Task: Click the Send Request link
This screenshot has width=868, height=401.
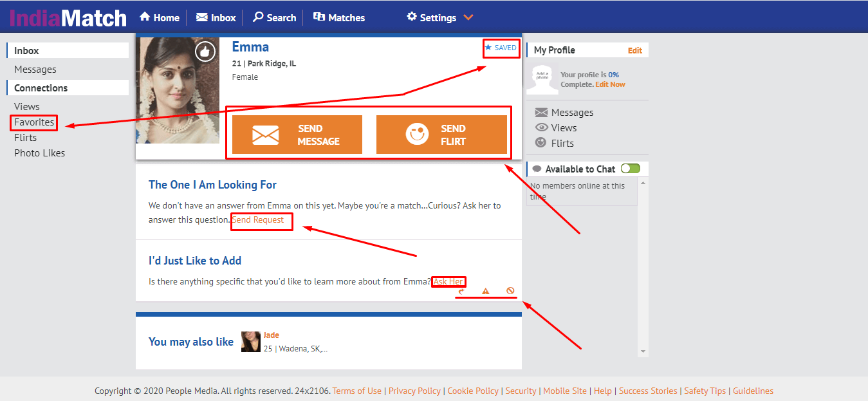Action: pyautogui.click(x=258, y=219)
